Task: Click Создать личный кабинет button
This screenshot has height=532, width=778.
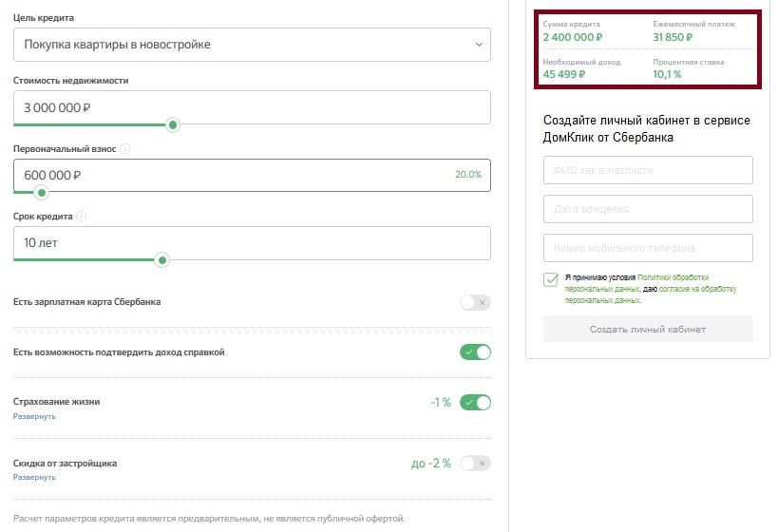Action: pyautogui.click(x=648, y=329)
